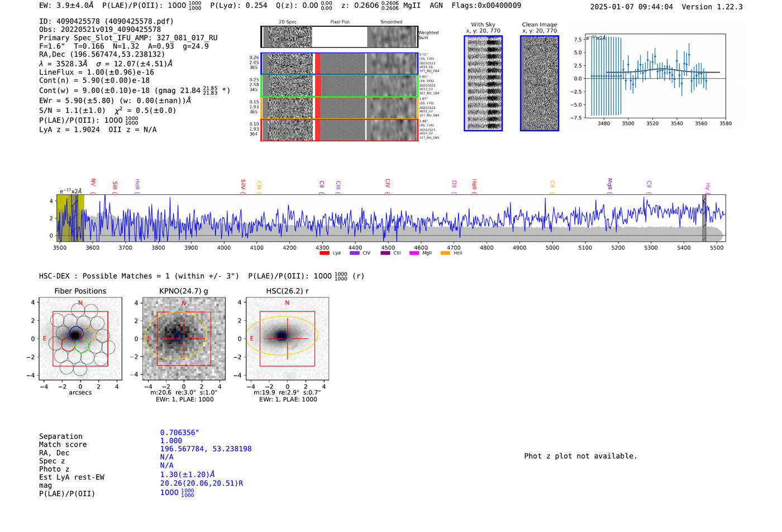Click the Match score value "1.000"
This screenshot has width=782, height=532.
point(171,441)
